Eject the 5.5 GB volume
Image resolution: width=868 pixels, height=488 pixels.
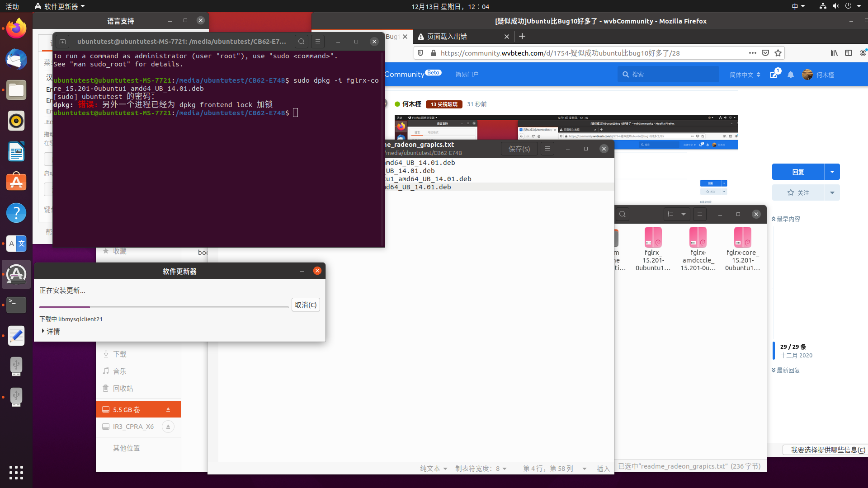pyautogui.click(x=168, y=410)
